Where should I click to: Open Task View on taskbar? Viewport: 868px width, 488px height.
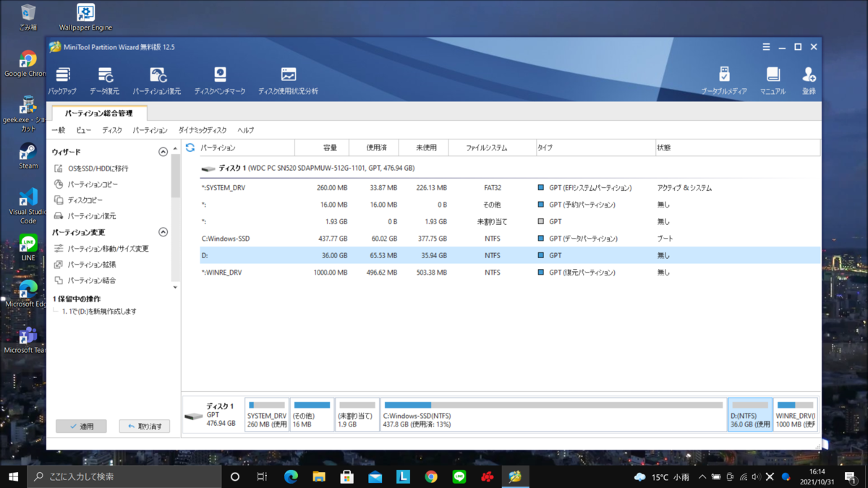(263, 476)
